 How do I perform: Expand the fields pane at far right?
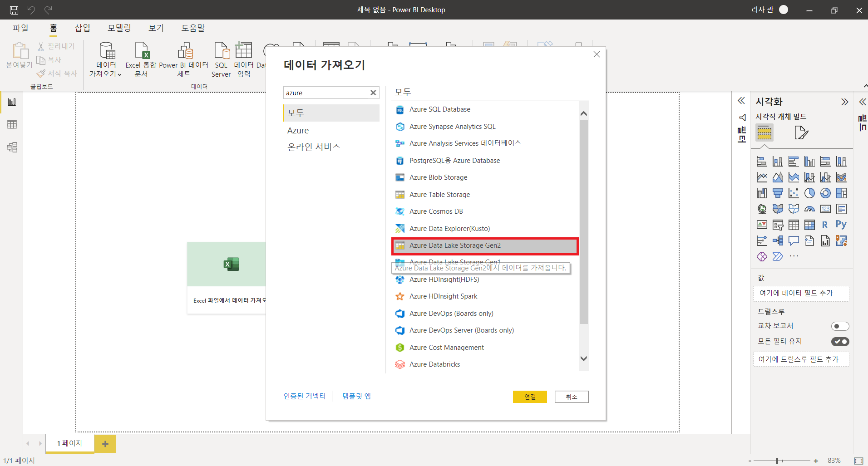pos(863,102)
